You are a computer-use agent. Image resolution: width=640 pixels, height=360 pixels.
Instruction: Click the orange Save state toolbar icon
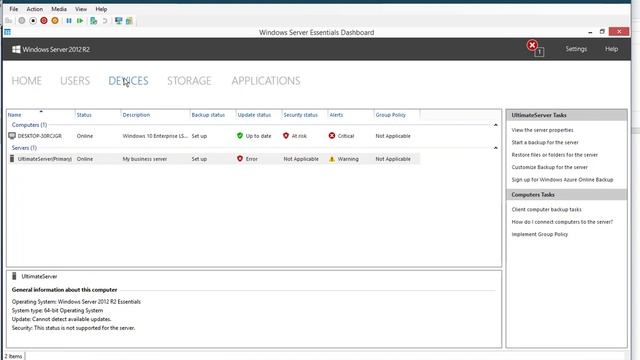[55, 20]
